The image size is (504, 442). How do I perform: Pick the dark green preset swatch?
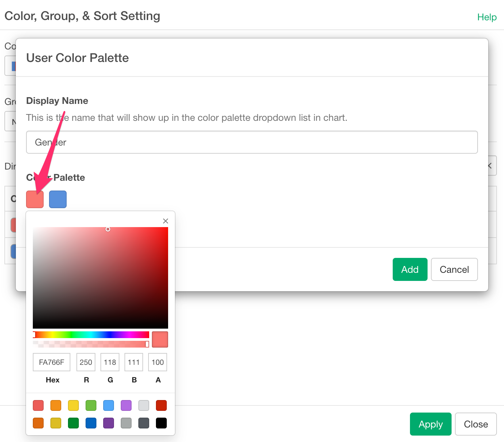(x=73, y=423)
